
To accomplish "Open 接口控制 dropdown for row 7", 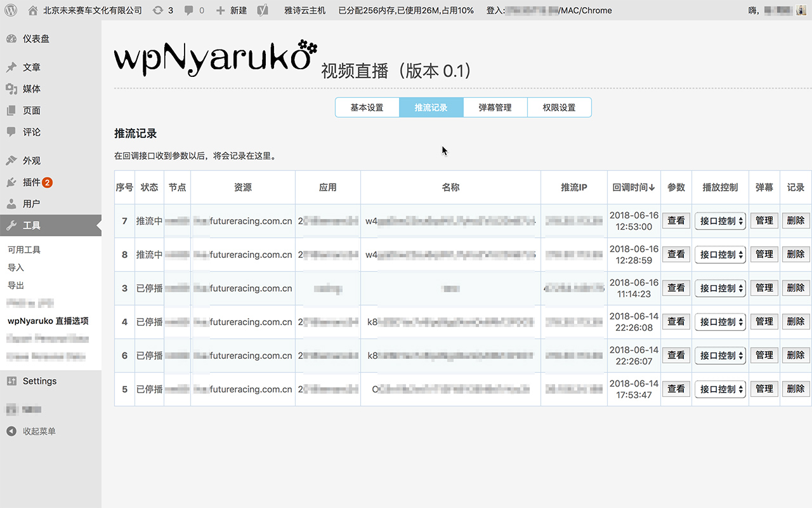I will (x=720, y=221).
